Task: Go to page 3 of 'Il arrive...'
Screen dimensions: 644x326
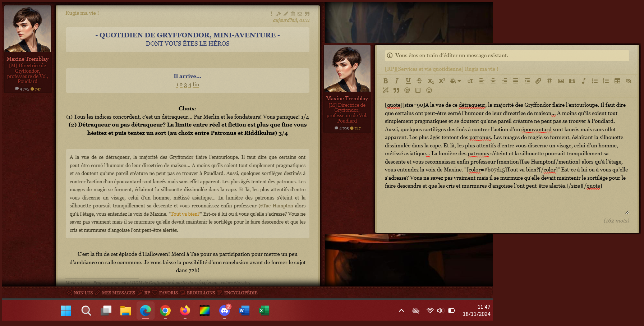Action: point(185,85)
